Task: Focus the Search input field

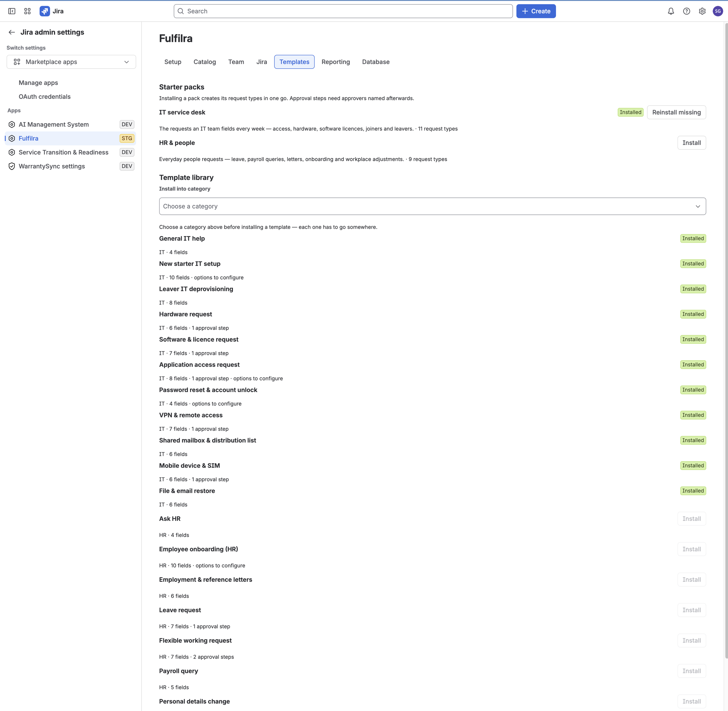Action: point(343,11)
